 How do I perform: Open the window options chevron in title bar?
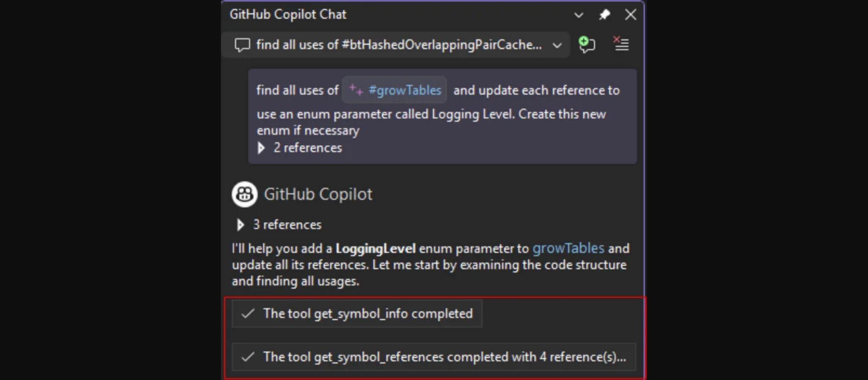coord(579,15)
